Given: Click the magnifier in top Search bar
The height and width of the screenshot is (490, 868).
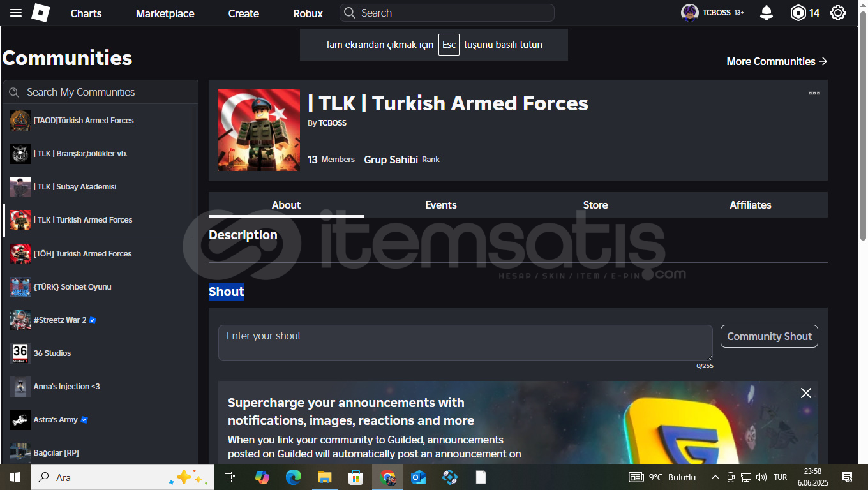Looking at the screenshot, I should tap(350, 13).
